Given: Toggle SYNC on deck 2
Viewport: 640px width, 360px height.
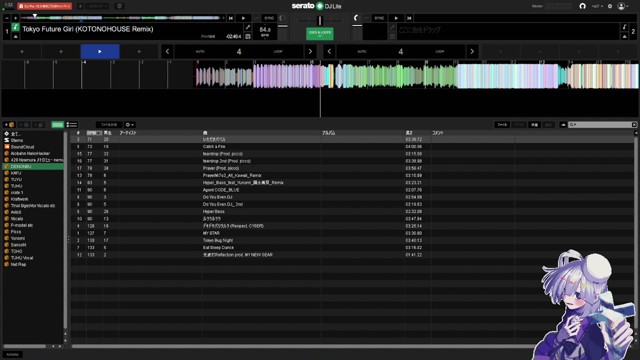Looking at the screenshot, I should [379, 18].
